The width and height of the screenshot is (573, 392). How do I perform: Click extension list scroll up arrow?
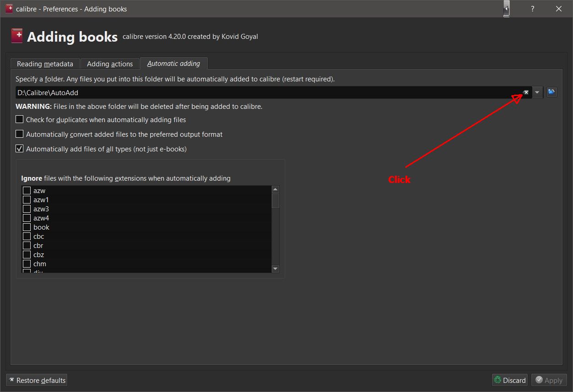pos(275,189)
